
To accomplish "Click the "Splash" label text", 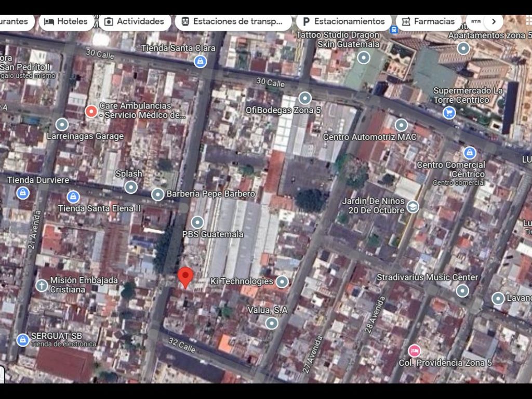I will (129, 174).
